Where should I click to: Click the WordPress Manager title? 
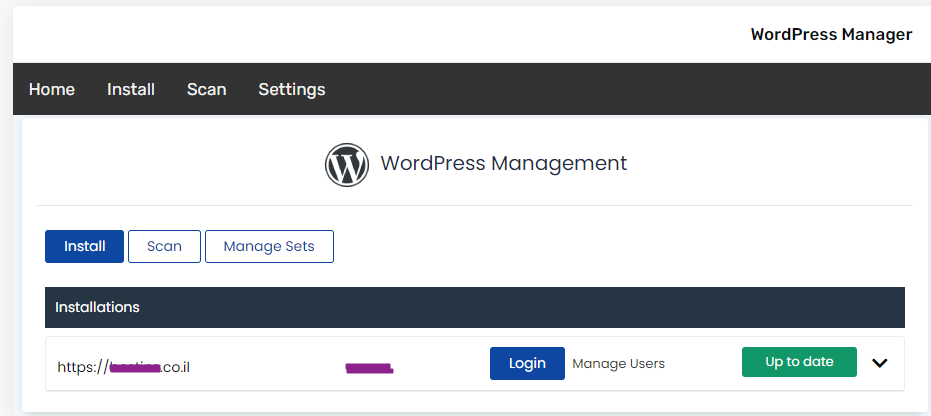click(x=831, y=34)
